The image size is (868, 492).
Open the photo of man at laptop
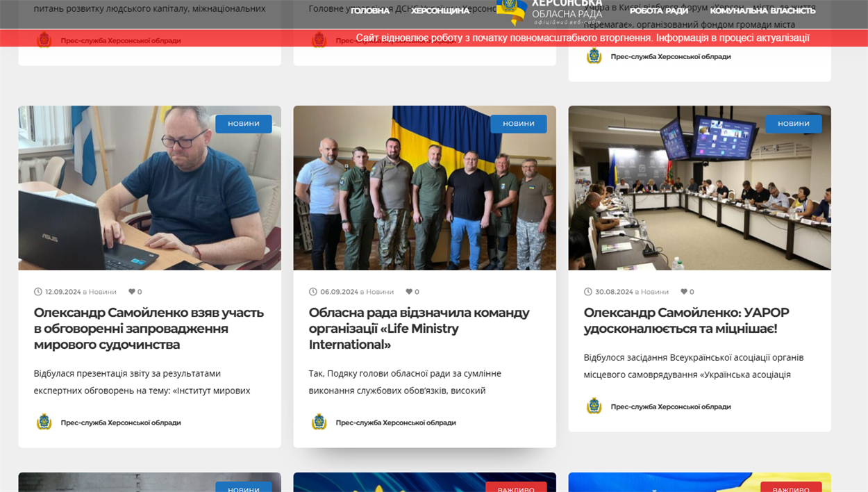[150, 188]
